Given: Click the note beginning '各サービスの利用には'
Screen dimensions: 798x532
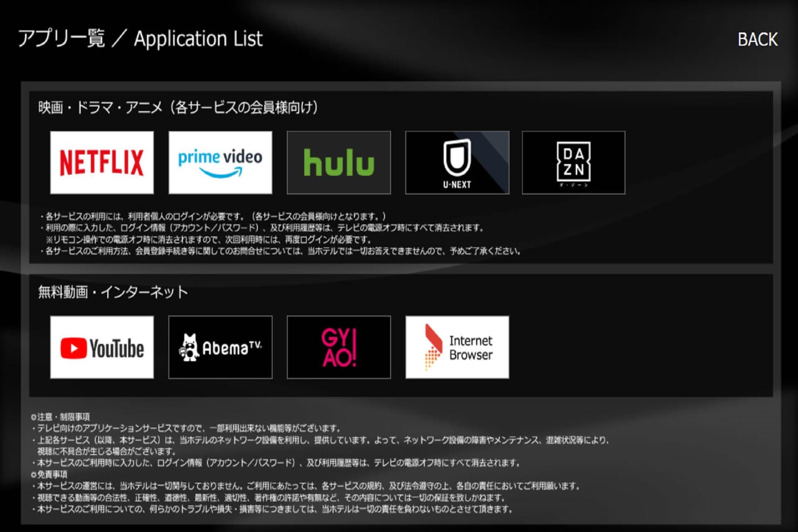Looking at the screenshot, I should pos(213,216).
